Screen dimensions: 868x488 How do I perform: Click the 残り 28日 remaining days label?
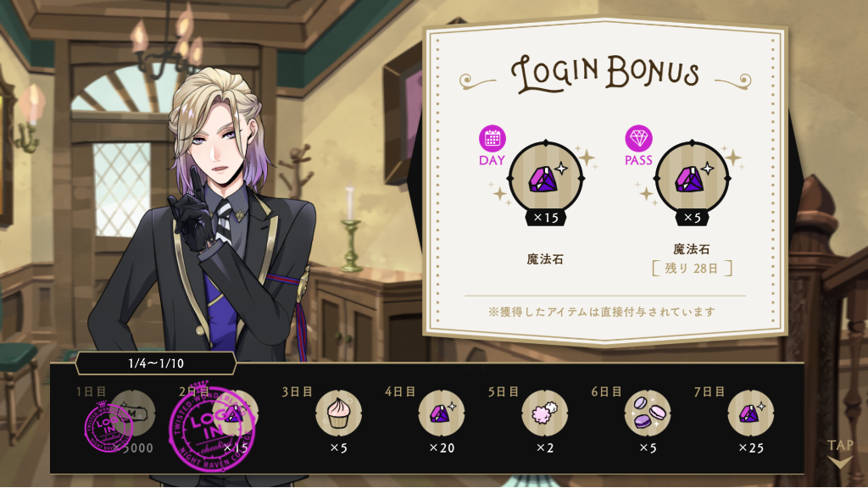(692, 269)
